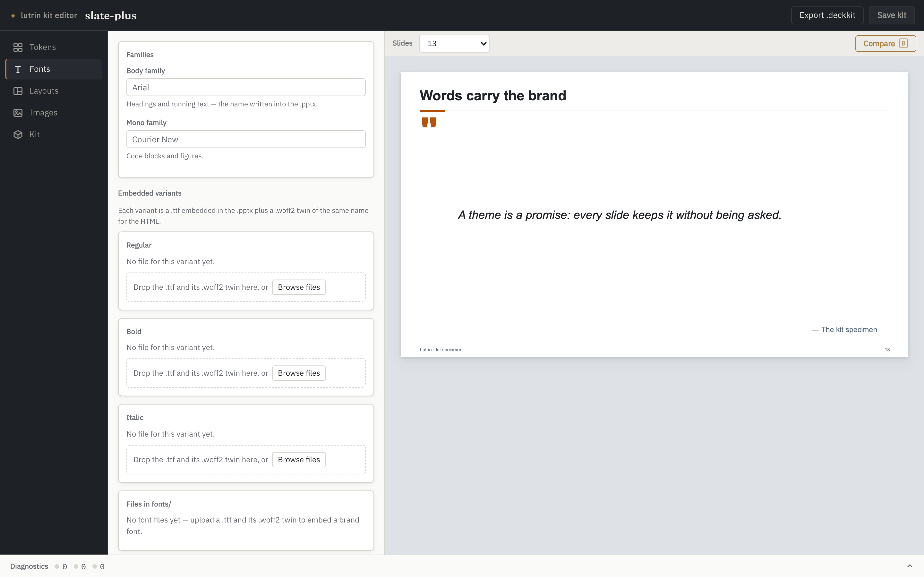The image size is (924, 577).
Task: Toggle Compare mode in preview
Action: (885, 44)
